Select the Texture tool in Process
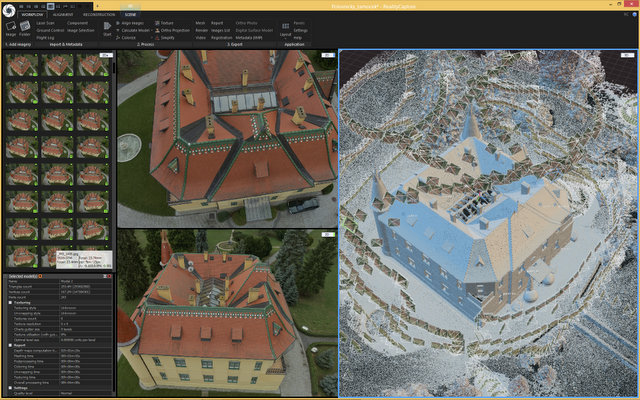This screenshot has width=640, height=400. (170, 21)
